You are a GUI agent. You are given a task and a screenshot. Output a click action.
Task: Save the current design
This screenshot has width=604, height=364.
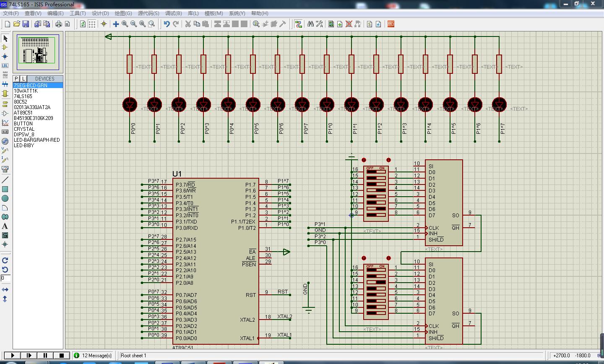click(26, 24)
